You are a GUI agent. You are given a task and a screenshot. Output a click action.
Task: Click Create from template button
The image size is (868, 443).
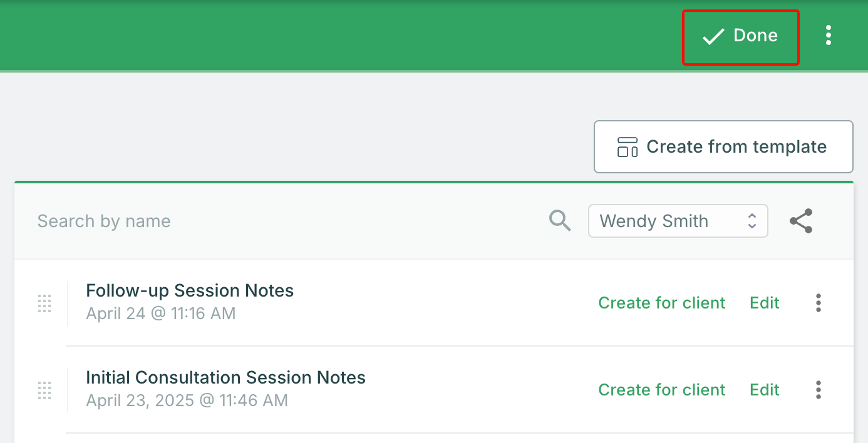pos(723,147)
